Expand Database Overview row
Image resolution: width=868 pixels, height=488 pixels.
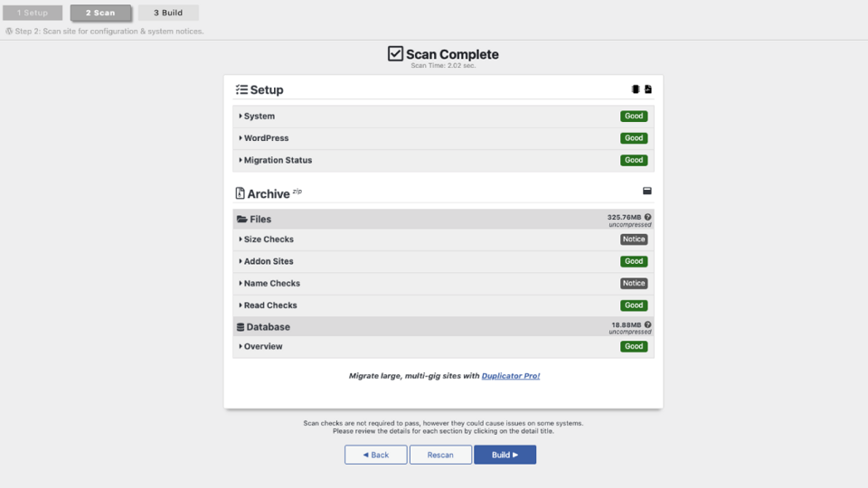coord(443,346)
